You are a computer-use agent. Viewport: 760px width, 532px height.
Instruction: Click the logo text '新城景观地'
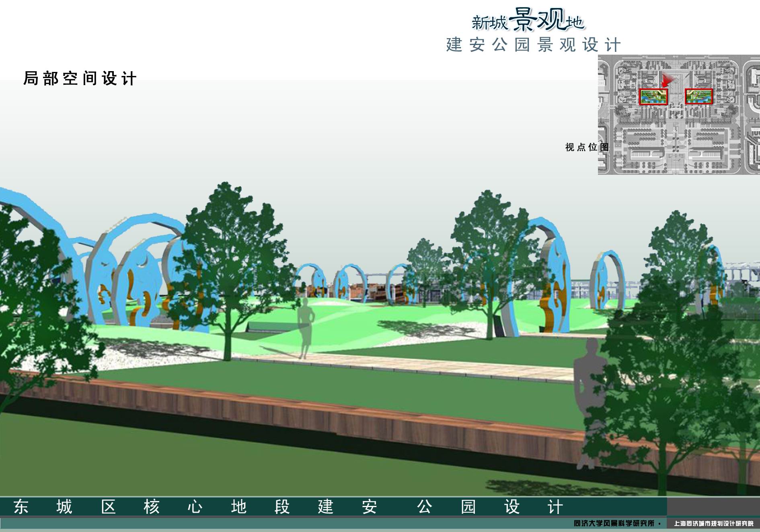[528, 20]
